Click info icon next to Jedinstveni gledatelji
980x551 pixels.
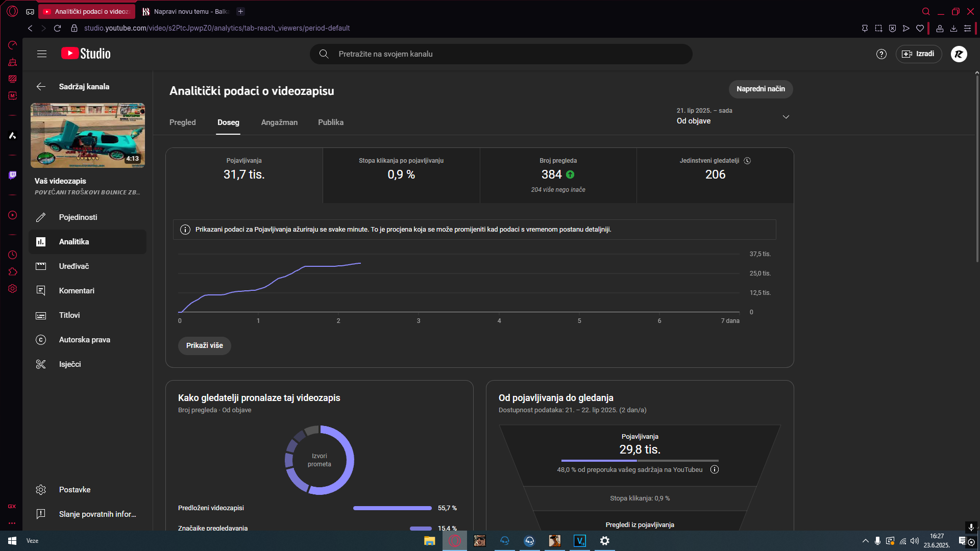[747, 161]
